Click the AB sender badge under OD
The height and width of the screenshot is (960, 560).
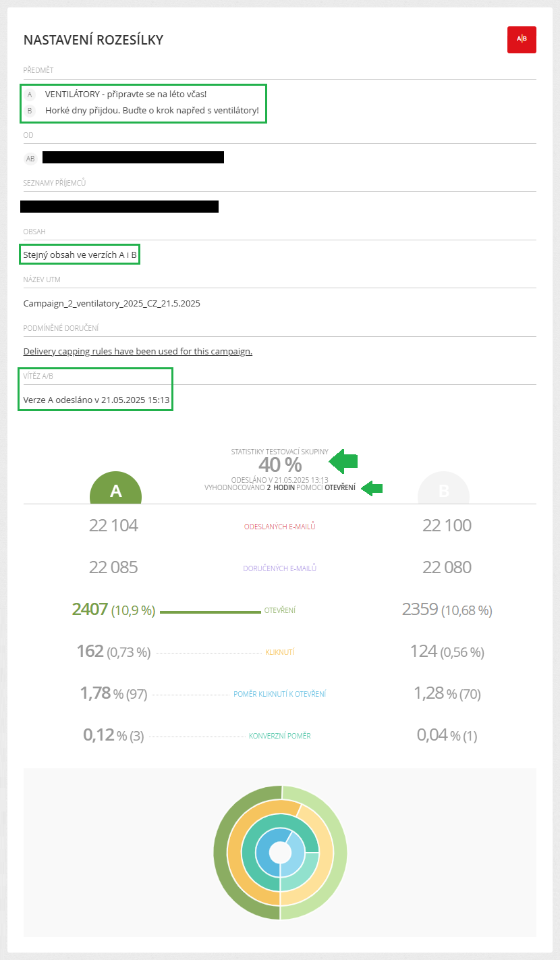click(30, 159)
